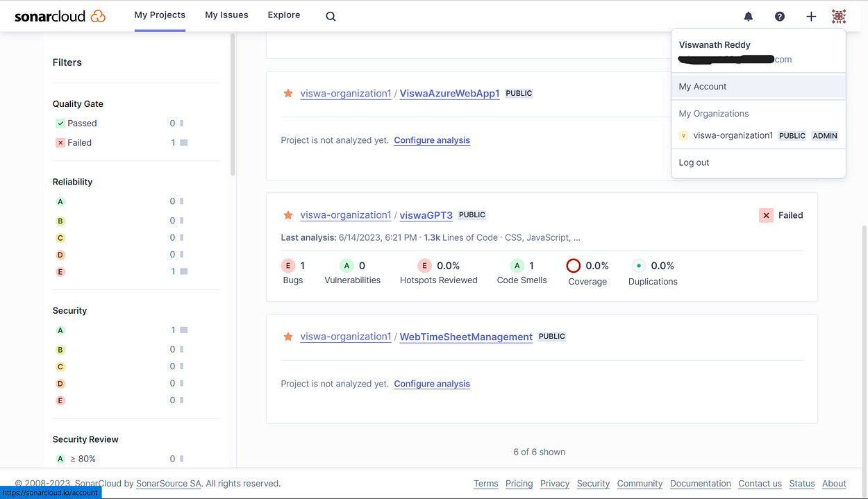Image resolution: width=868 pixels, height=499 pixels.
Task: Open the Pricing footer link
Action: [x=519, y=484]
